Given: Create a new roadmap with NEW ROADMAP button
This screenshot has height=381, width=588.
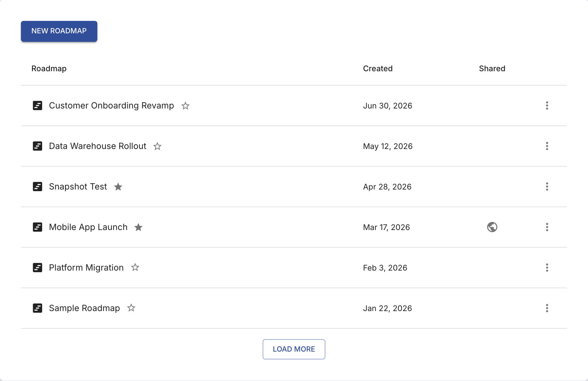Looking at the screenshot, I should 59,31.
